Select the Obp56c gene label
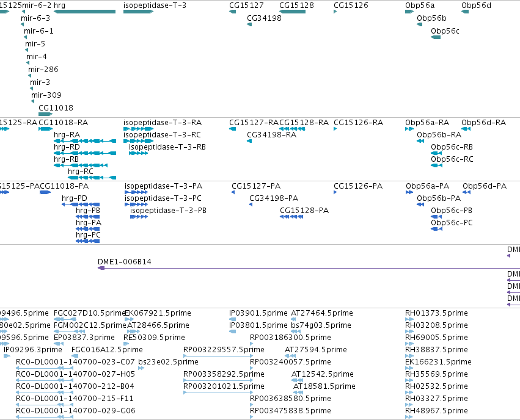Viewport: 520px width, 420px height. pos(445,31)
